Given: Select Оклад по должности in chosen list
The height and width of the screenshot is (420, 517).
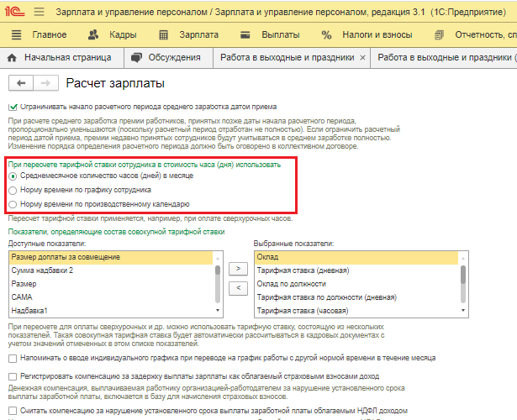Looking at the screenshot, I should (x=356, y=284).
